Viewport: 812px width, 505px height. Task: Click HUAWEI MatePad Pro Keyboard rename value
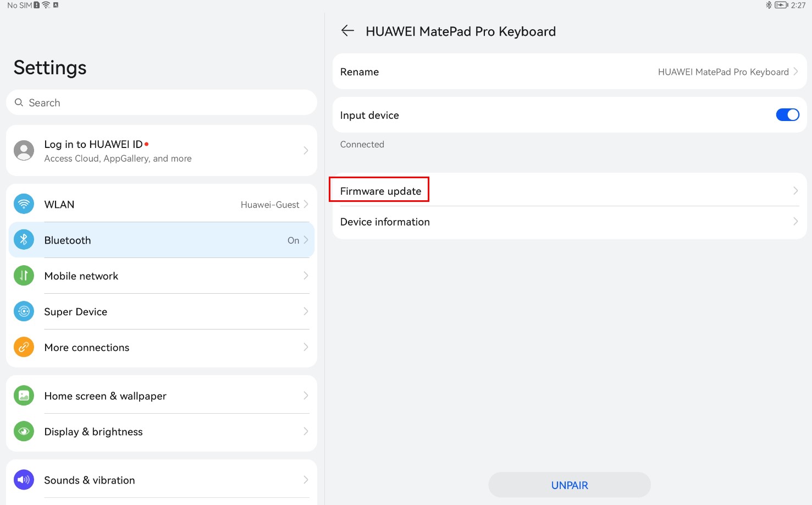(x=723, y=72)
